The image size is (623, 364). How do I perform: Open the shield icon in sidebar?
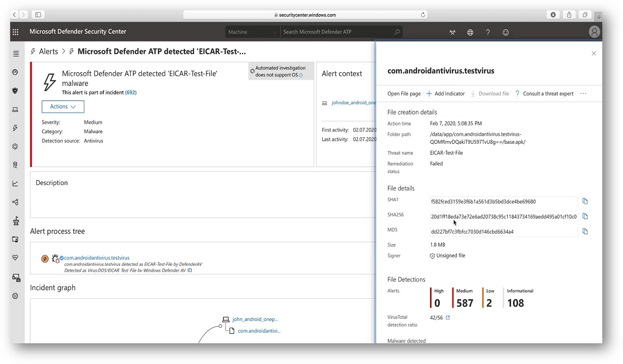[15, 91]
